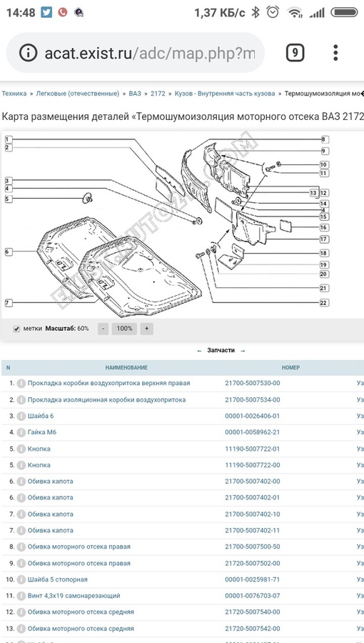Open the tab switcher showing 9 tabs
Image resolution: width=364 pixels, height=643 pixels.
(x=295, y=53)
